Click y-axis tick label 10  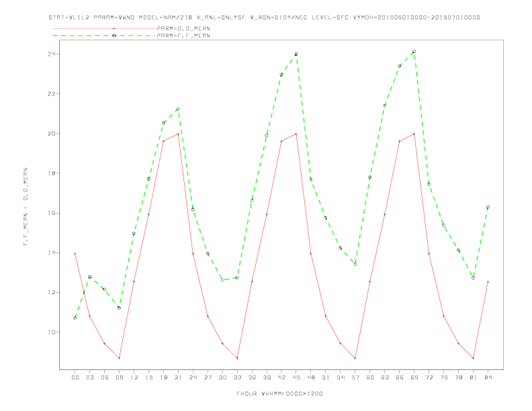tap(52, 332)
